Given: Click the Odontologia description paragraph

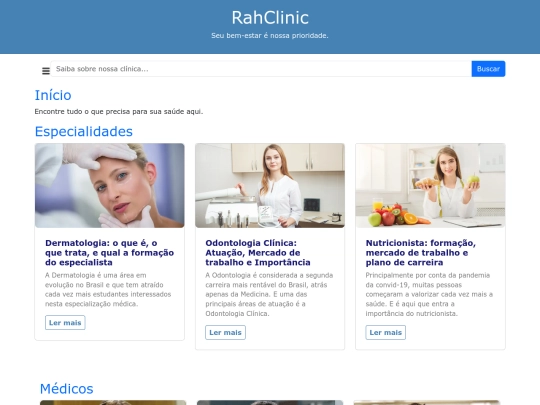Looking at the screenshot, I should pos(269,294).
